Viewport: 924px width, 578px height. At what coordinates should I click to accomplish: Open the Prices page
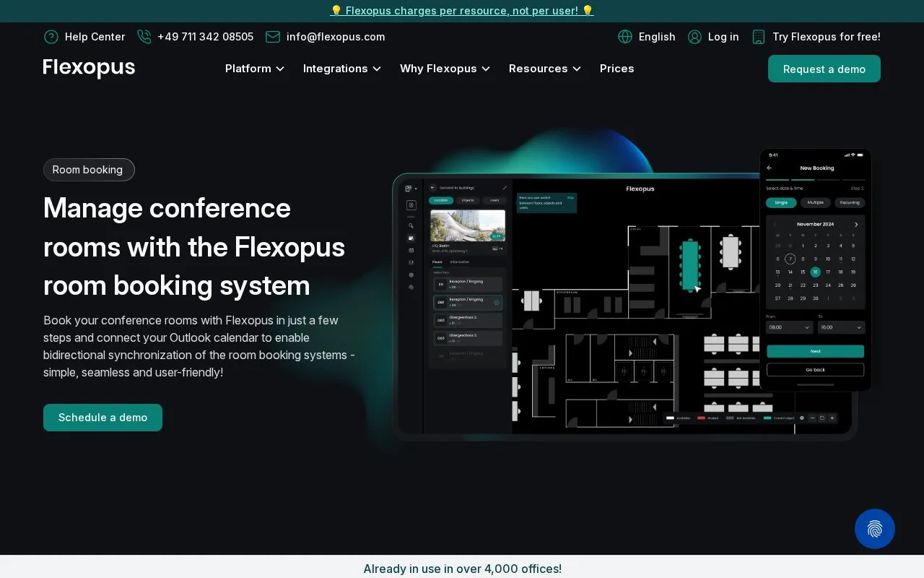(x=617, y=69)
